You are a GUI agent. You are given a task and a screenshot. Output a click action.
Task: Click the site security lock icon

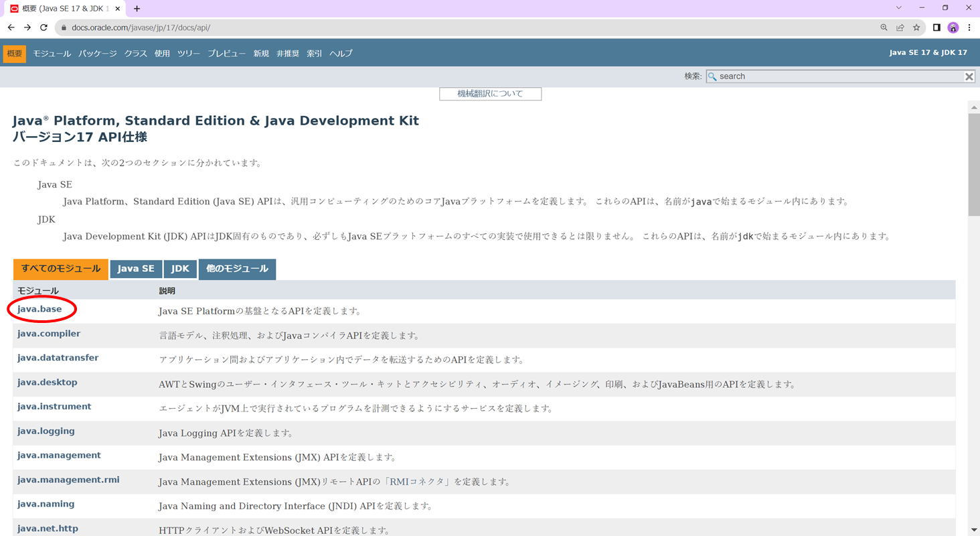pyautogui.click(x=64, y=29)
